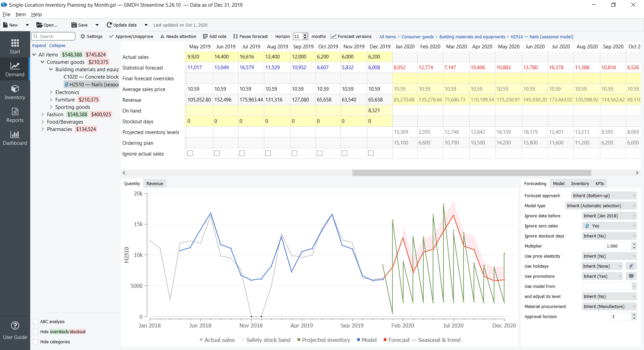The width and height of the screenshot is (644, 350).
Task: Switch to the Revenue tab
Action: click(x=155, y=183)
